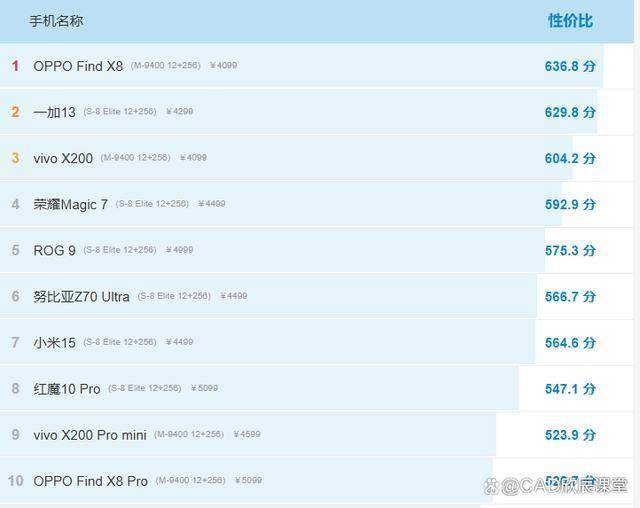Select the 一加13 phone name
Screen dimensions: 640x508
point(54,112)
